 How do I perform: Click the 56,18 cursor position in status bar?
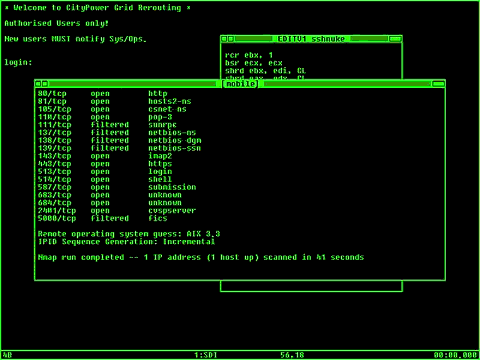pyautogui.click(x=292, y=355)
